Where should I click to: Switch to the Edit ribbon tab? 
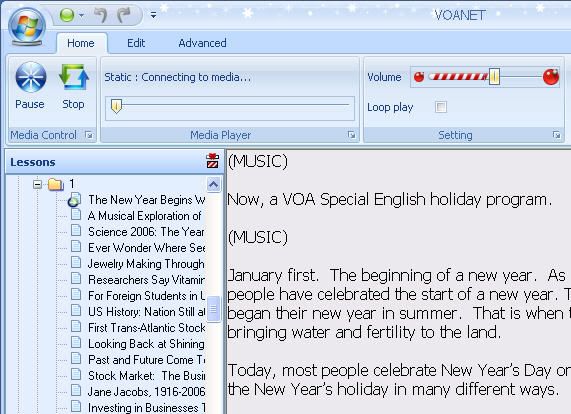[136, 43]
